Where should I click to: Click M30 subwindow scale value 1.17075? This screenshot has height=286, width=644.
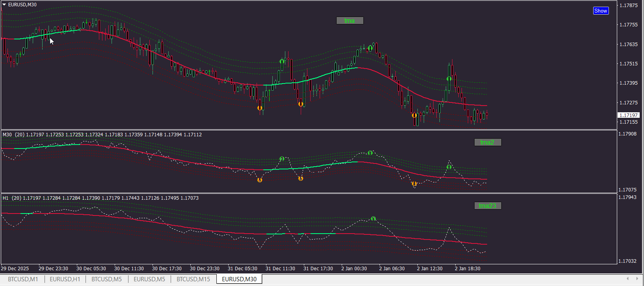pos(628,190)
